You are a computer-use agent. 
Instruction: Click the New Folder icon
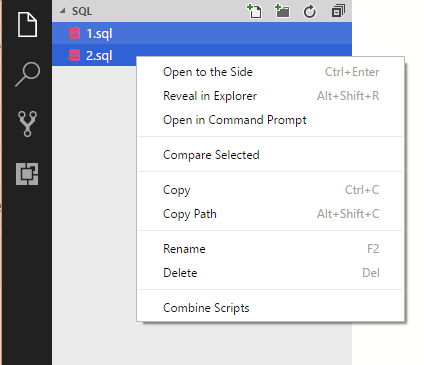click(282, 11)
